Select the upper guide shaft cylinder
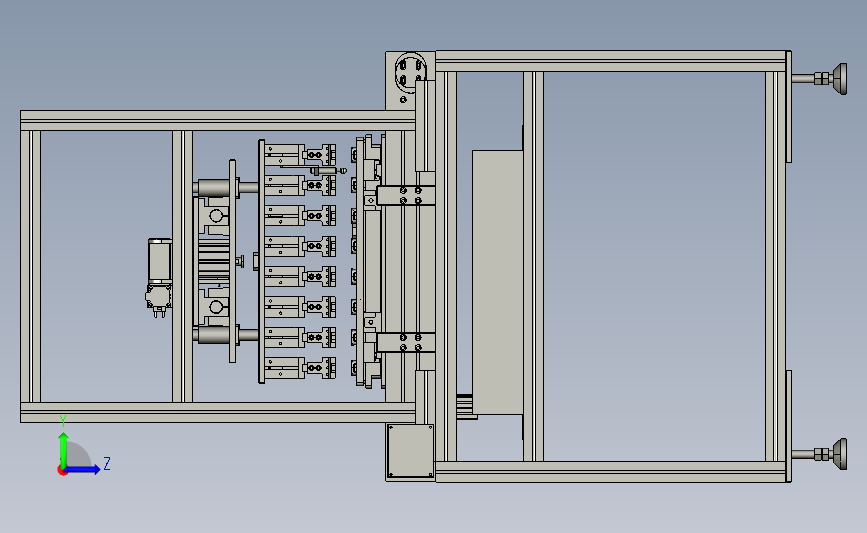867x533 pixels. point(216,188)
